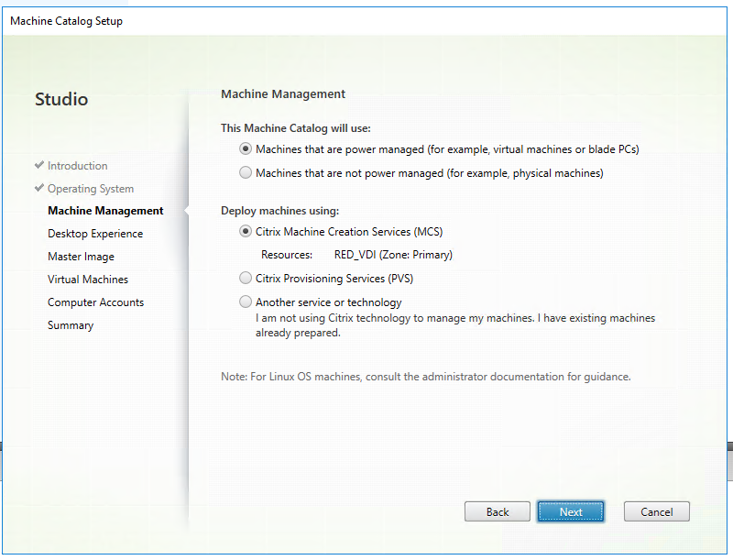This screenshot has width=733, height=560.
Task: Click the Studio title text
Action: 61,99
